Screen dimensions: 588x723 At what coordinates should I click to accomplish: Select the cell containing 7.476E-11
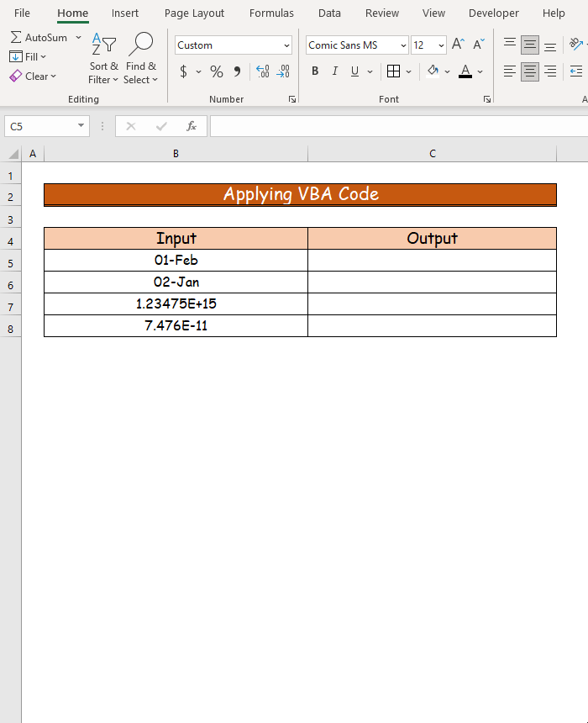(176, 325)
